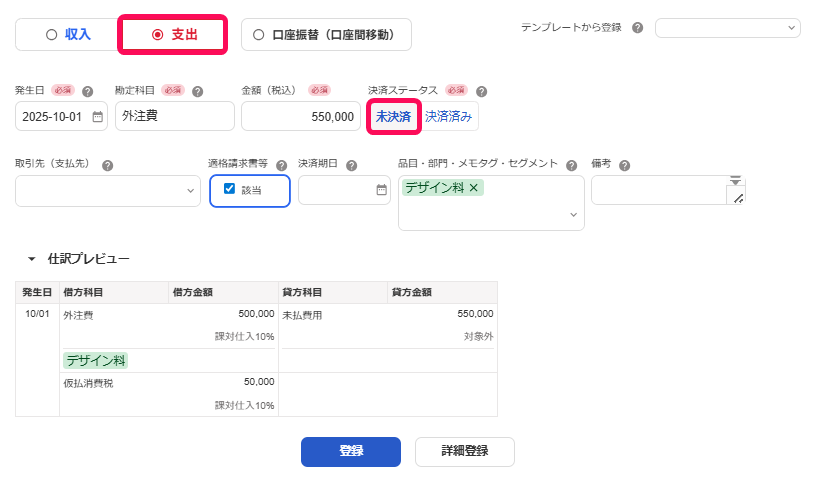The image size is (816, 481).
Task: Click help icon next to 取引先（支払先）
Action: pyautogui.click(x=107, y=166)
